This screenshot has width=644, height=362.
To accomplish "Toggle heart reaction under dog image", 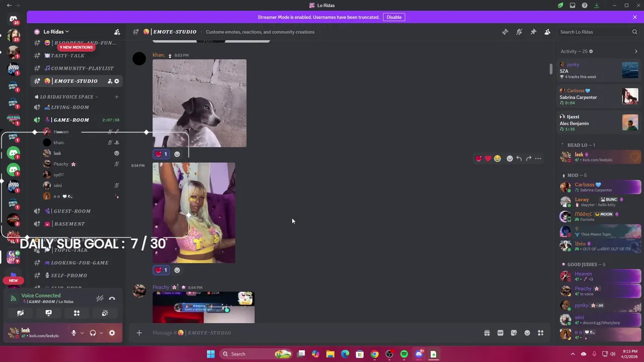I will (x=162, y=154).
